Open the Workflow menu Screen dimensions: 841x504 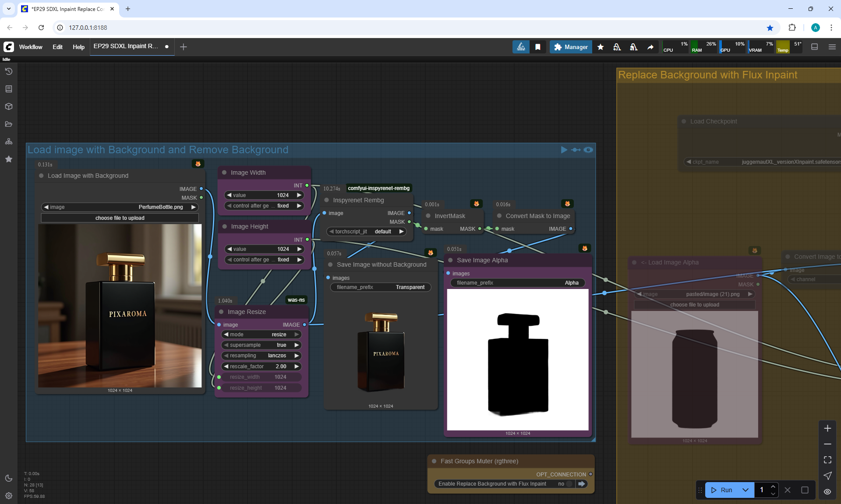pyautogui.click(x=31, y=47)
